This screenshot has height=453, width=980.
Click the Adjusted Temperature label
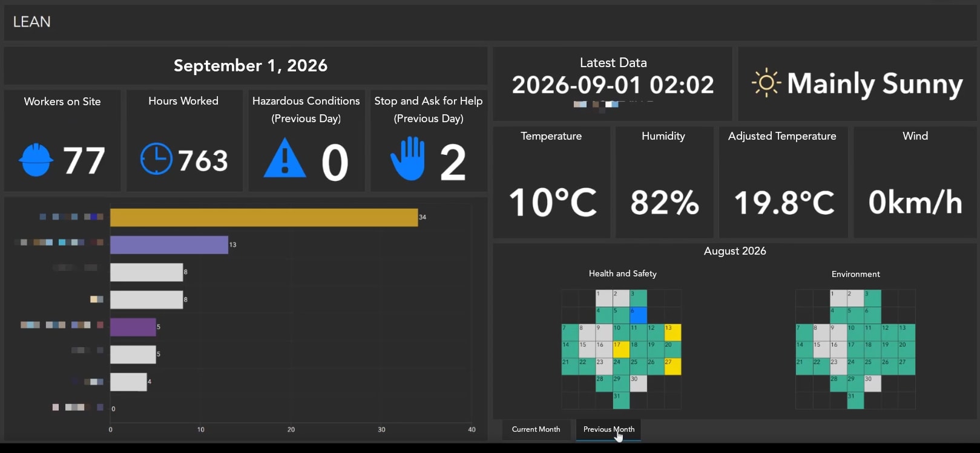(x=782, y=136)
